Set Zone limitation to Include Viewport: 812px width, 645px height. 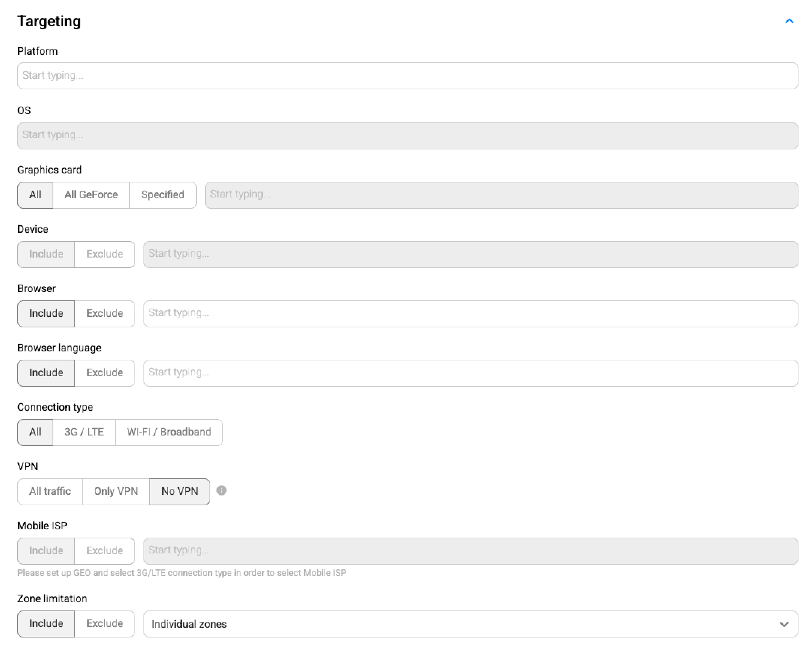pyautogui.click(x=46, y=624)
